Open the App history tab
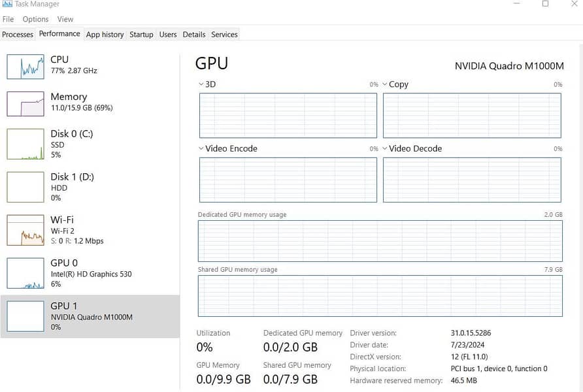 point(105,35)
